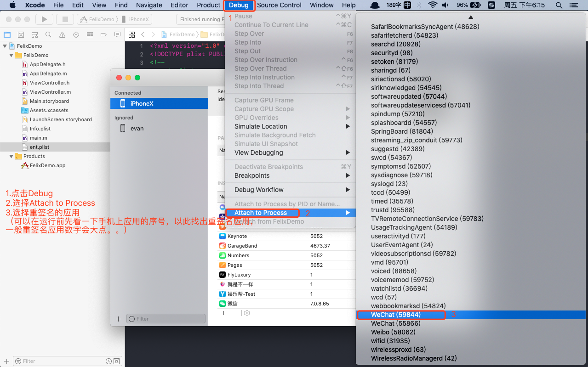This screenshot has width=588, height=367.
Task: Select iPhoneX in Devices Connected list
Action: pyautogui.click(x=159, y=103)
